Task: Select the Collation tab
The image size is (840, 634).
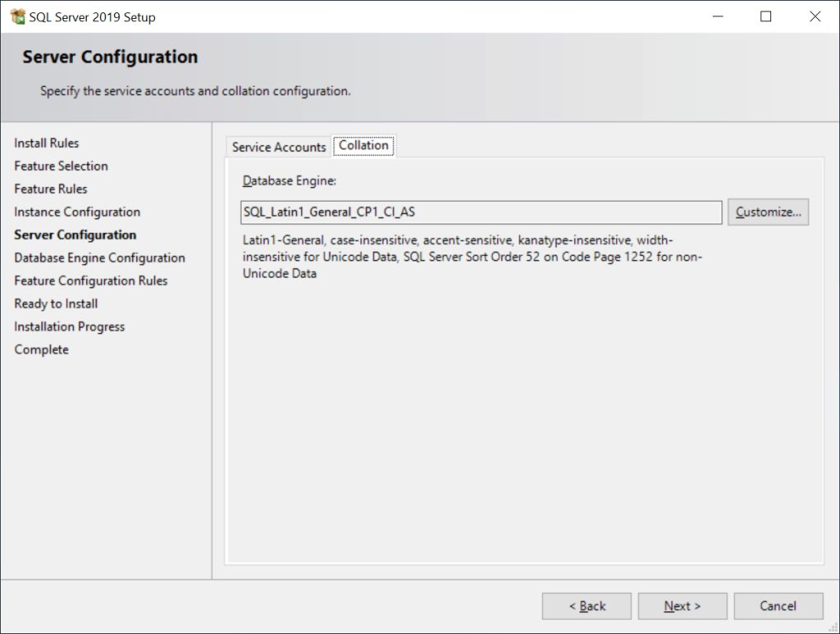Action: (x=363, y=145)
